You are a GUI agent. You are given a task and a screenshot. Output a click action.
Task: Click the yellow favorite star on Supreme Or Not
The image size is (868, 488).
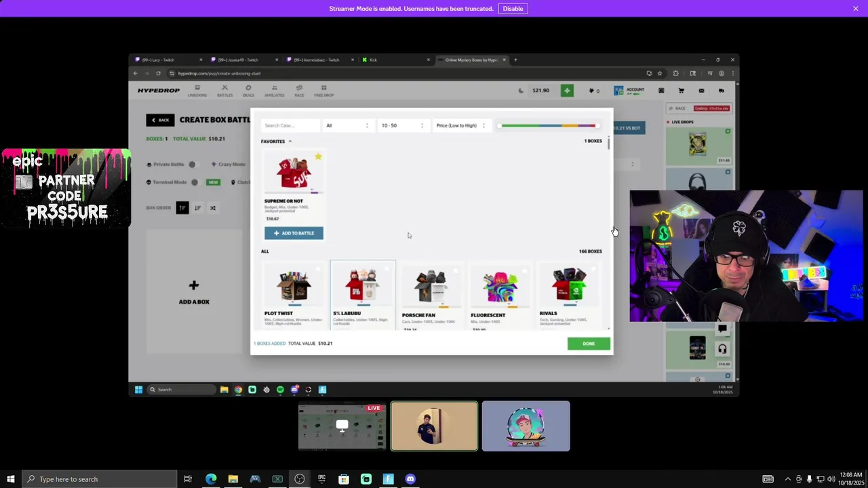point(318,157)
